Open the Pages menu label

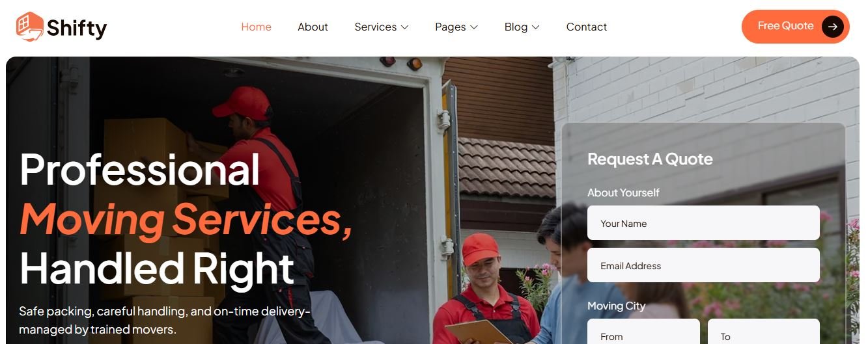450,27
